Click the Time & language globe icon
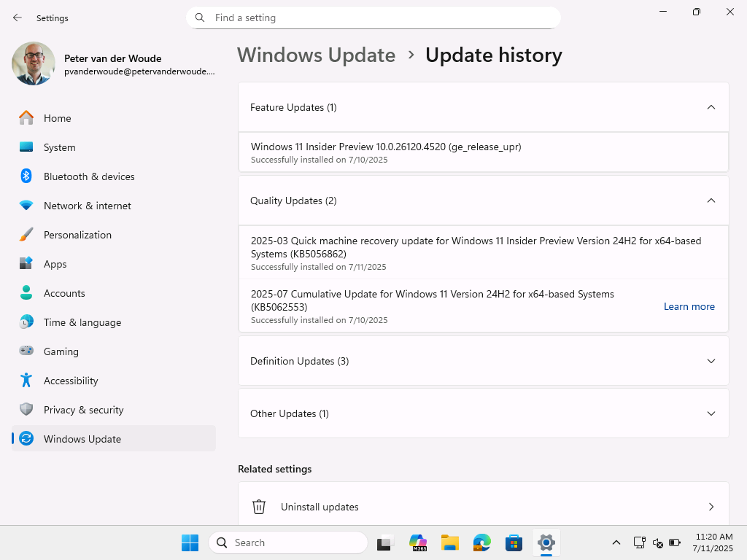The height and width of the screenshot is (560, 747). pyautogui.click(x=26, y=322)
